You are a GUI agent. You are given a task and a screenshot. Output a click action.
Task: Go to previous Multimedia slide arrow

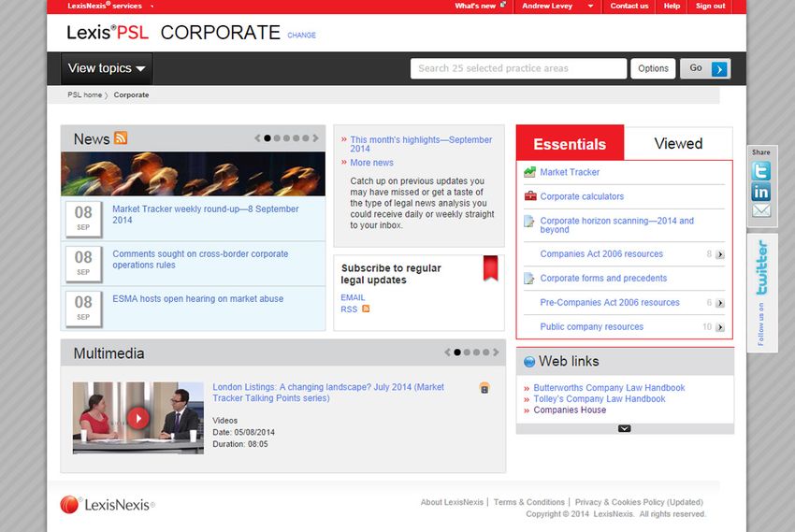[447, 352]
